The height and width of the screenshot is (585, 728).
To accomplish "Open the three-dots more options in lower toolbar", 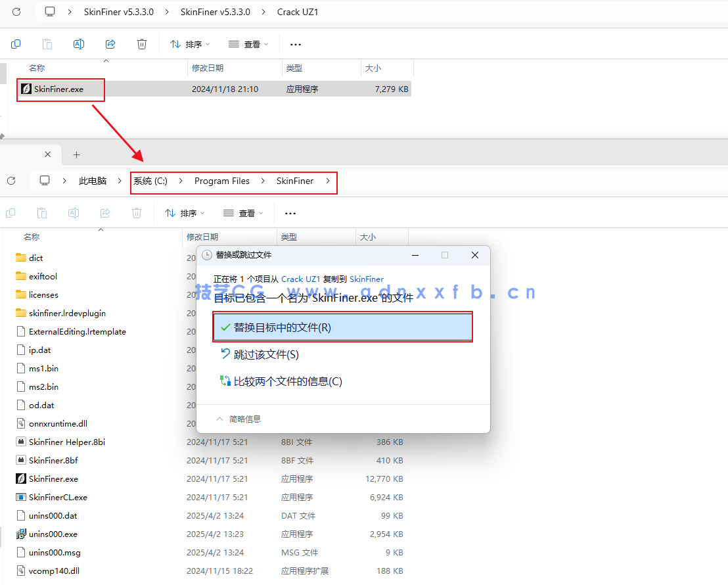I will (290, 213).
